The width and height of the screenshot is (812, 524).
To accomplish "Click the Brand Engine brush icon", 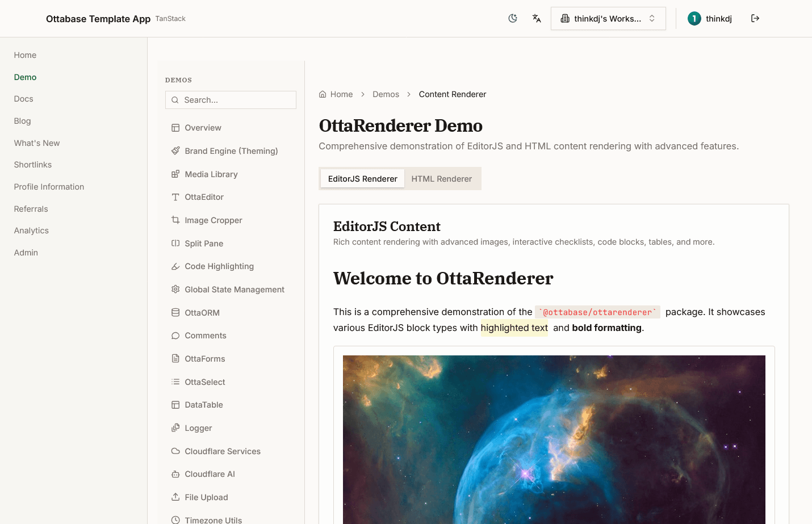I will pos(175,151).
